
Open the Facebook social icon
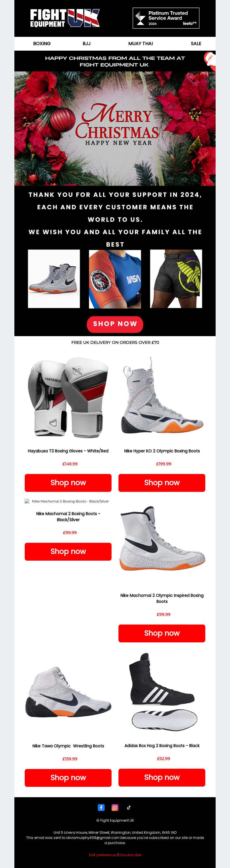coord(101,807)
